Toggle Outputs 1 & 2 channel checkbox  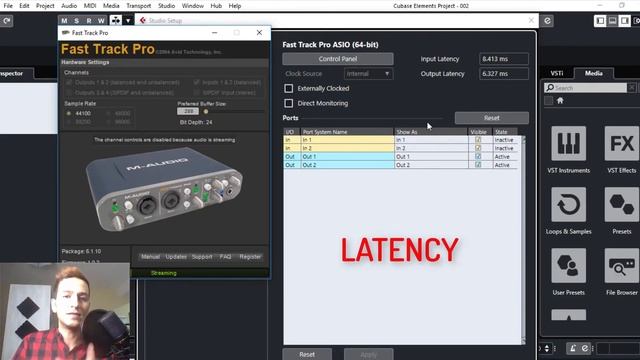click(x=69, y=82)
